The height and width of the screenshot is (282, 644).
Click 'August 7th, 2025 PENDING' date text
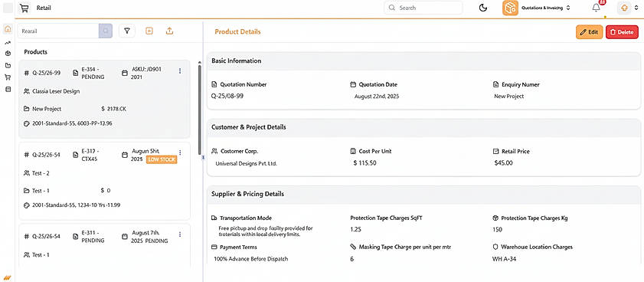[x=150, y=237]
